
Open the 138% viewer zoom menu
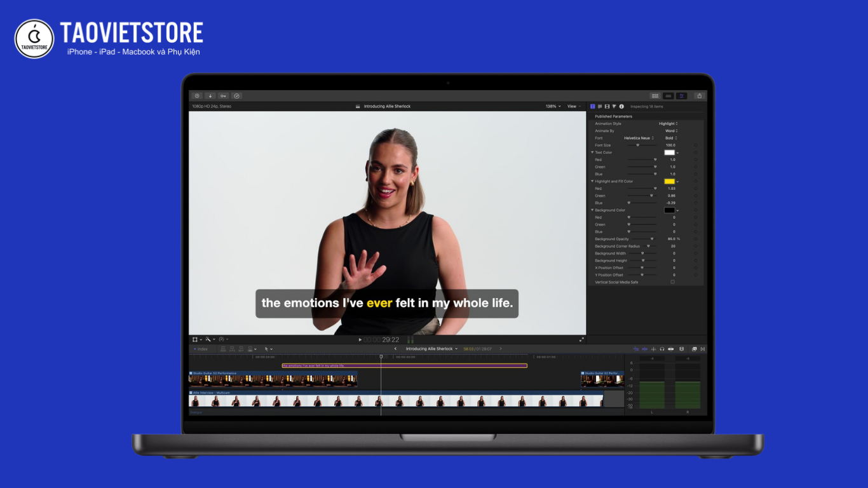coord(553,106)
